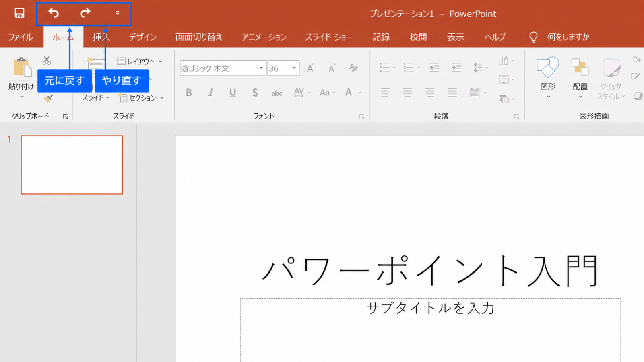This screenshot has height=362, width=644.
Task: Decrease the list indent level
Action: [x=434, y=68]
